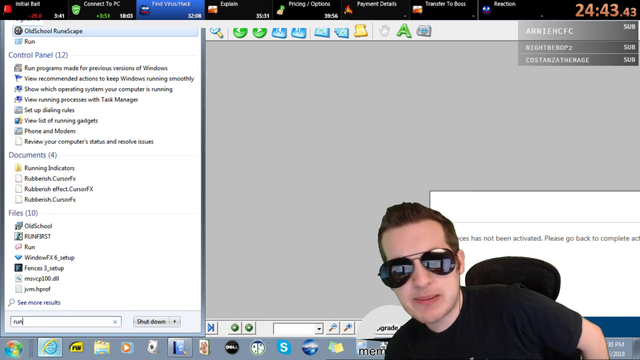640x360 pixels.
Task: Click the second magnifier icon in bottom toolbar
Action: point(348,328)
